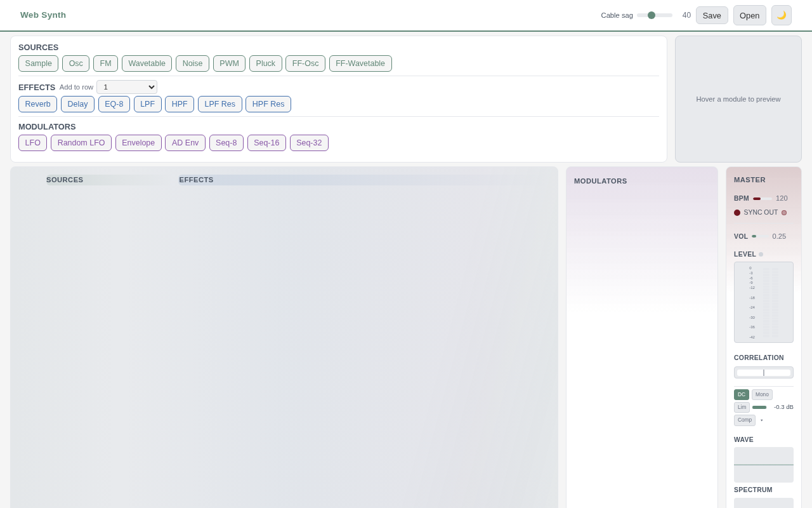The image size is (812, 508).
Task: Toggle the Lim limiter button
Action: [x=742, y=407]
